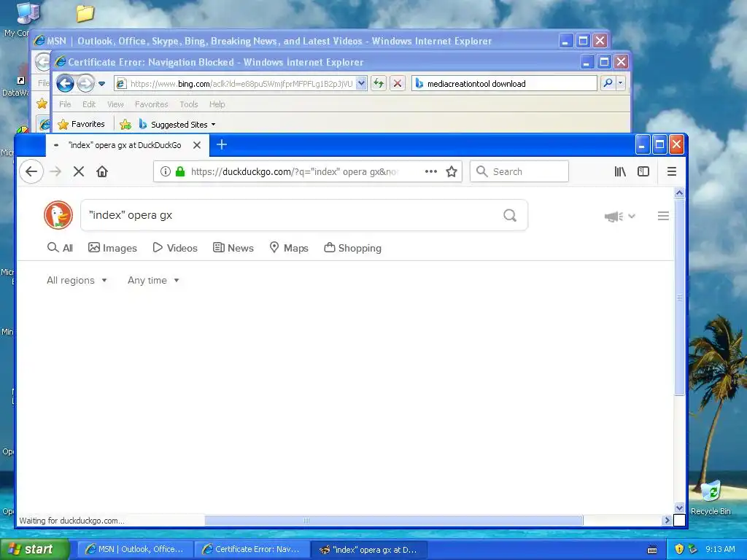Open IE recent pages dropdown arrow
Viewport: 747px width, 560px height.
coord(101,84)
